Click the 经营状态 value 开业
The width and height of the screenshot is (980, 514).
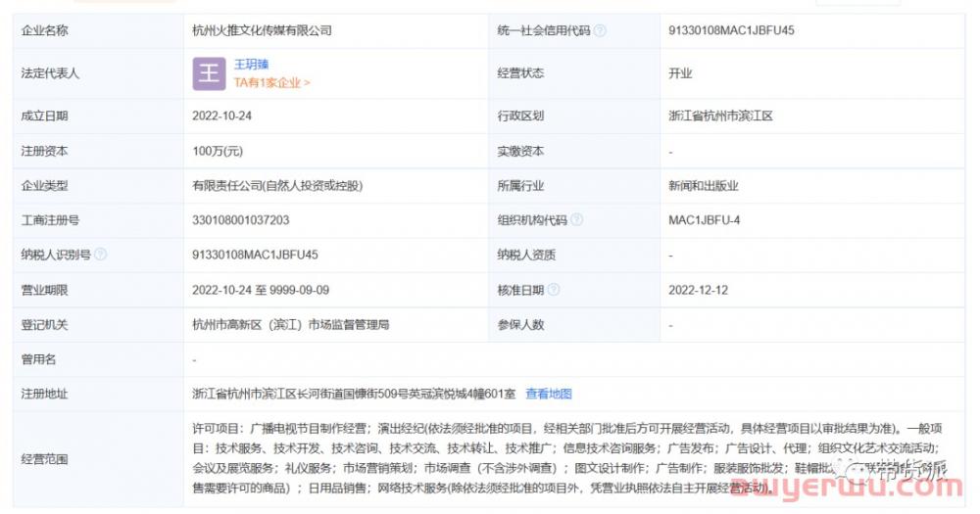680,73
